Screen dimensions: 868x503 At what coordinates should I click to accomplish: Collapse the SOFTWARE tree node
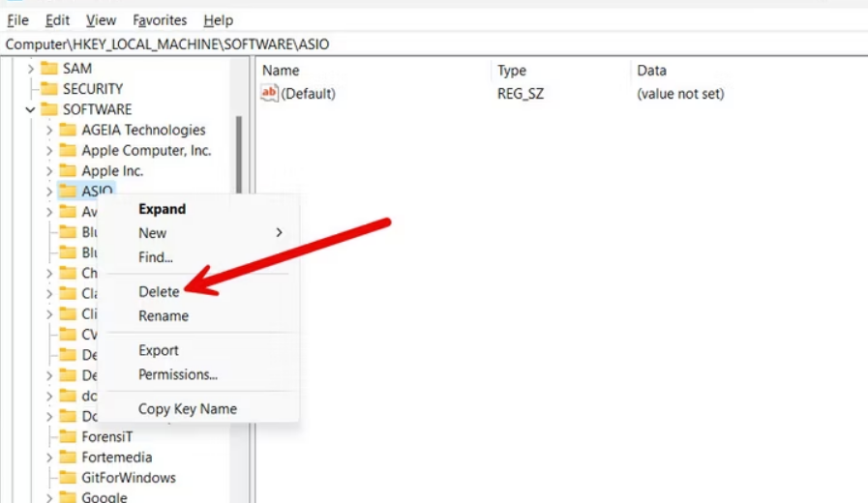30,109
